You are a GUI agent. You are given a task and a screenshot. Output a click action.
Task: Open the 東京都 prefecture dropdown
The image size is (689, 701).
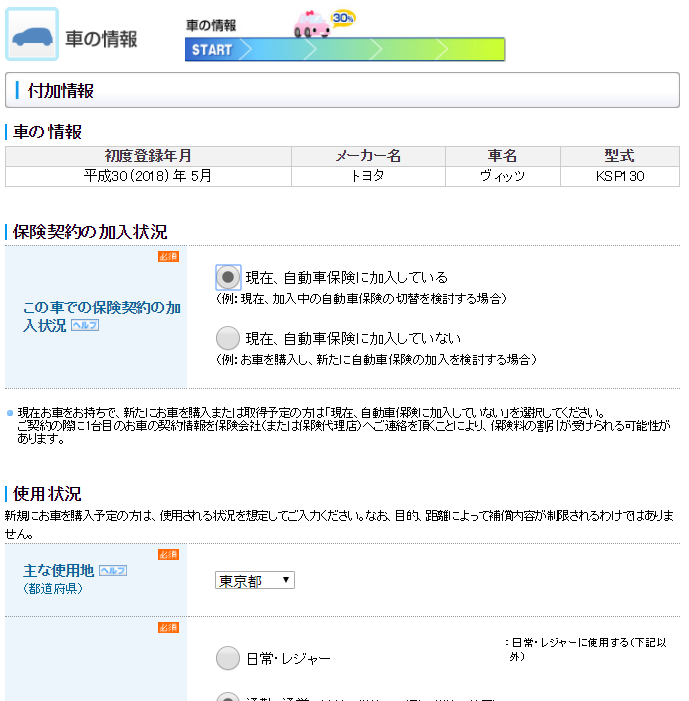254,580
